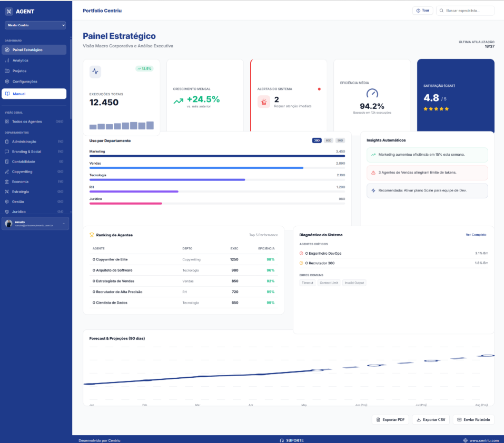Click the Exportar CSV button

tap(431, 419)
